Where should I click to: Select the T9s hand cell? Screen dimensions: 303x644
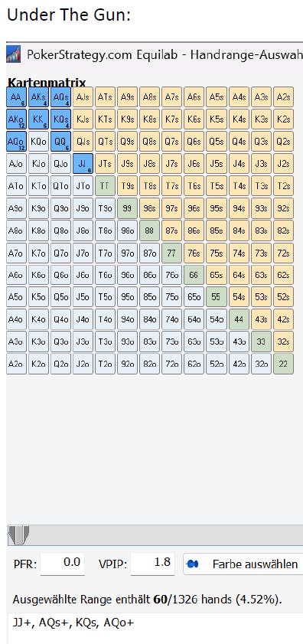point(127,186)
